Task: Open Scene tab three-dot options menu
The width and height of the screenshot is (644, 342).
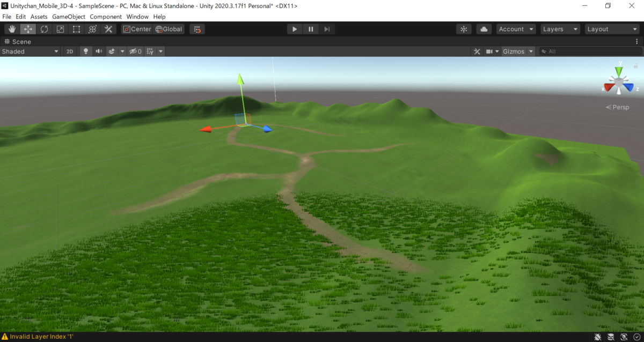Action: pos(636,41)
